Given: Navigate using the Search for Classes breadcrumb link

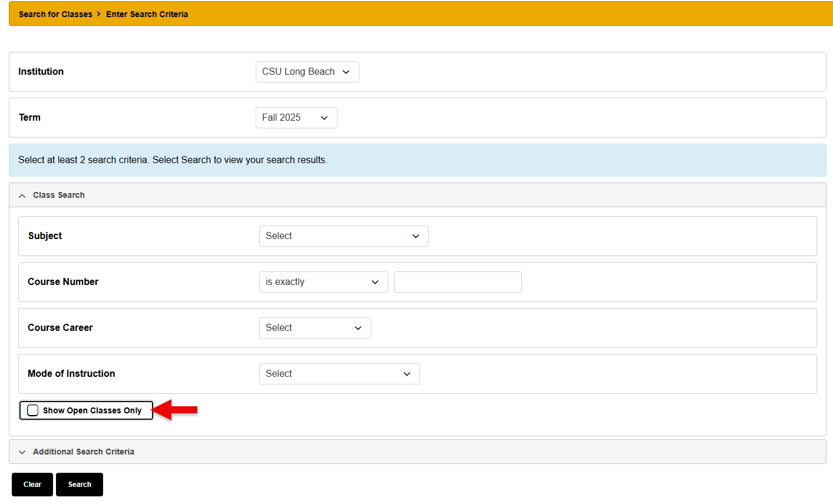Looking at the screenshot, I should [x=55, y=14].
